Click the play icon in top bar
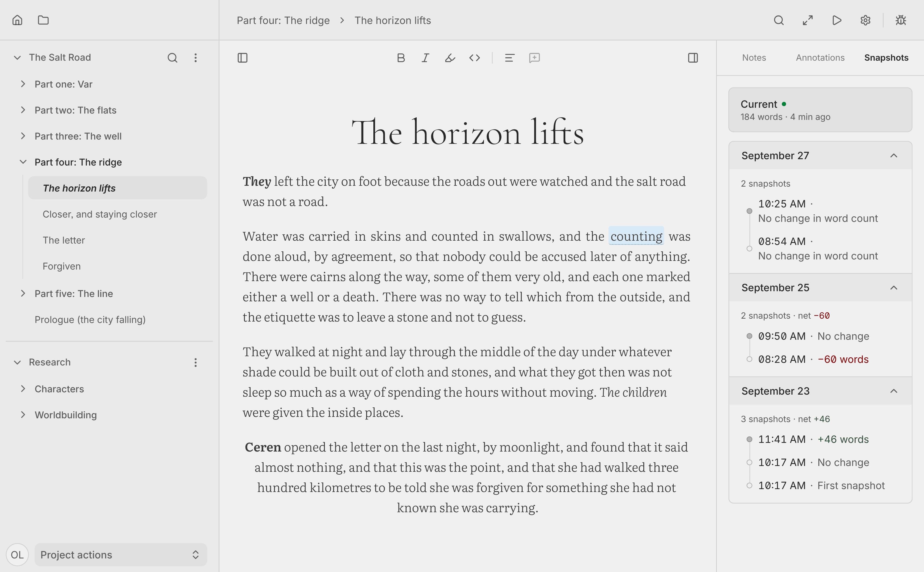Screen dimensions: 924x572 tap(837, 20)
